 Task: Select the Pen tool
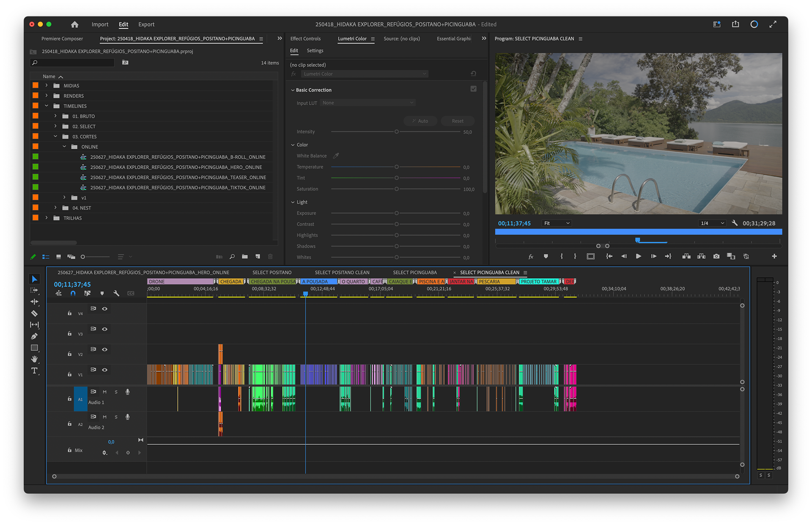click(x=34, y=336)
